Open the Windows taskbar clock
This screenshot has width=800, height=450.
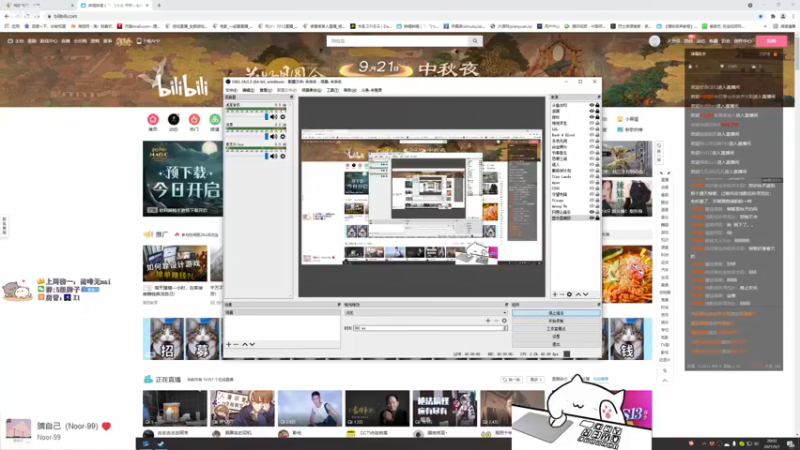click(x=772, y=443)
